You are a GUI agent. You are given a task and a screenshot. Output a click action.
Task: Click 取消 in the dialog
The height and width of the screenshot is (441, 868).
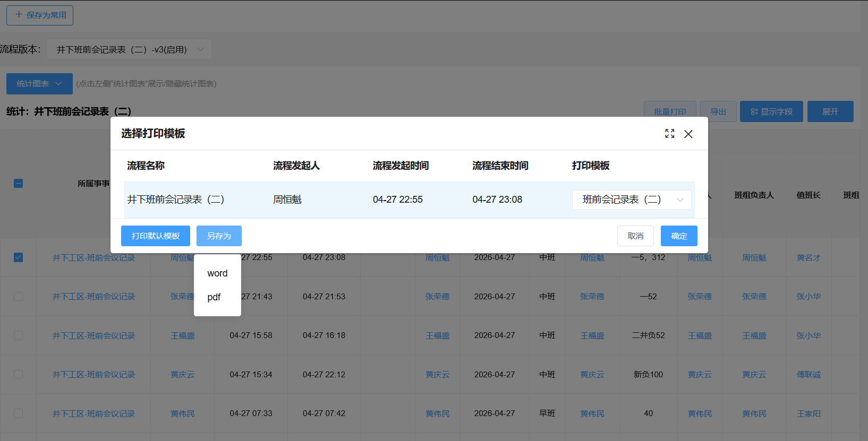635,236
